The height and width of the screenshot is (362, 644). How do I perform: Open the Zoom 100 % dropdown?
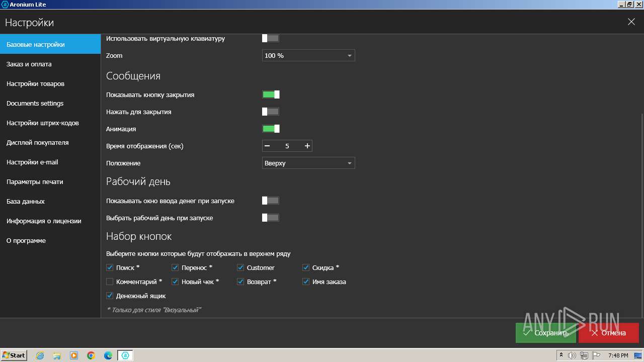click(308, 55)
